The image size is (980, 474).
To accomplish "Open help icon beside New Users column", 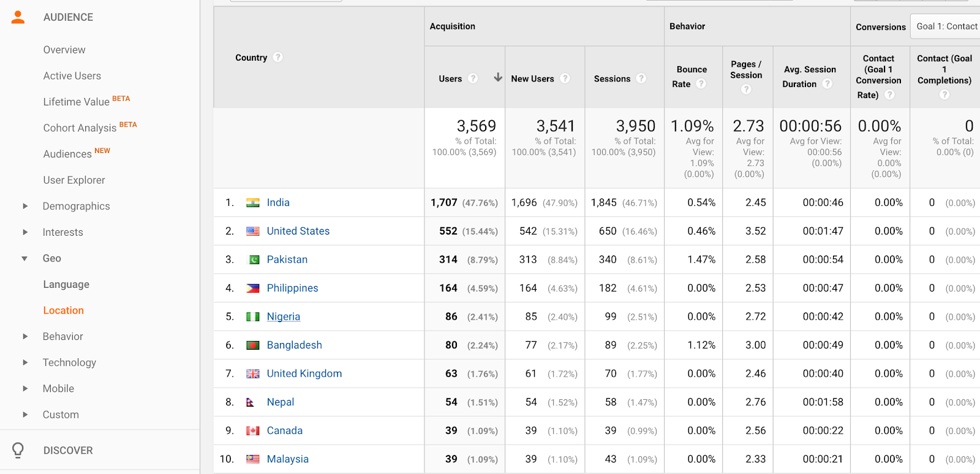I will pos(565,78).
